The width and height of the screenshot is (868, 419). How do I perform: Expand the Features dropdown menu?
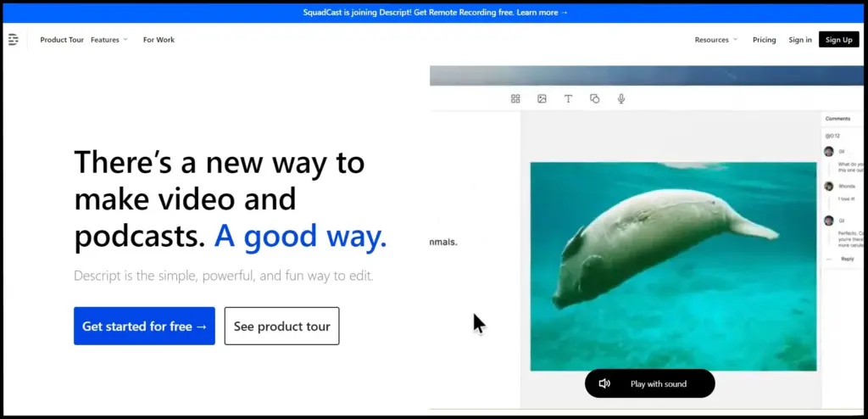pos(109,40)
